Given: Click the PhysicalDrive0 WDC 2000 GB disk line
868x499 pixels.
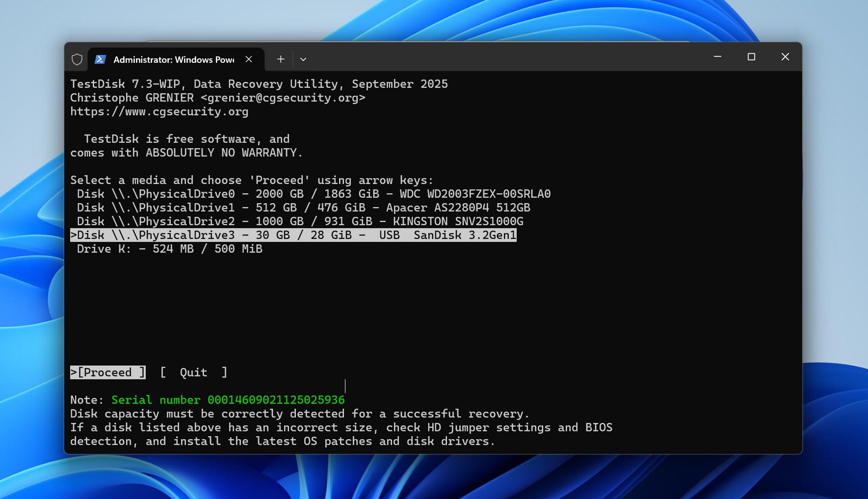Looking at the screenshot, I should coord(314,194).
